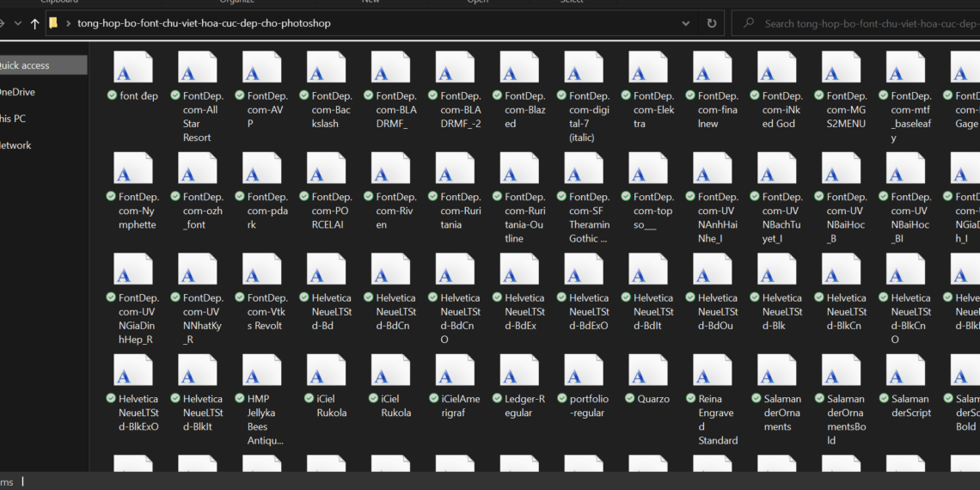Expand the breadcrumb chevron before the folder name

(x=68, y=23)
